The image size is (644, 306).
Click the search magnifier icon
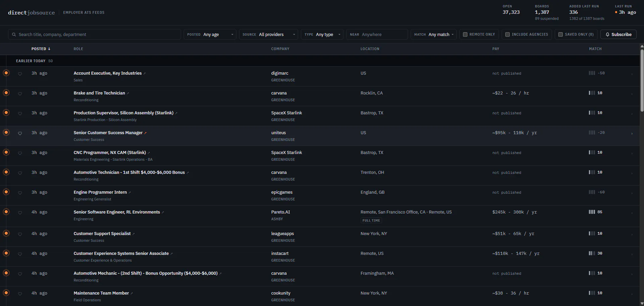point(14,34)
